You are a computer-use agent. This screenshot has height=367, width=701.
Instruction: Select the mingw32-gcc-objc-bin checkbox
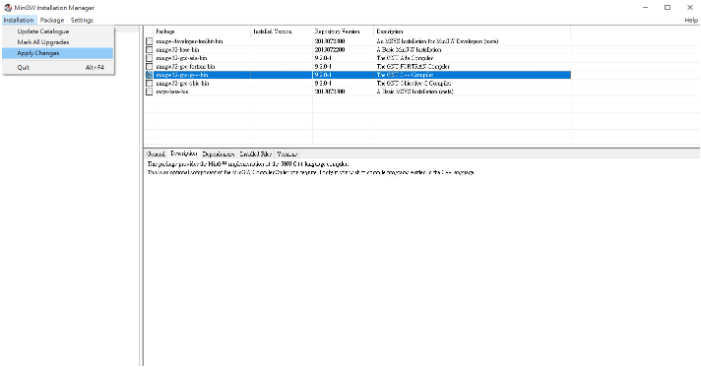pos(149,84)
